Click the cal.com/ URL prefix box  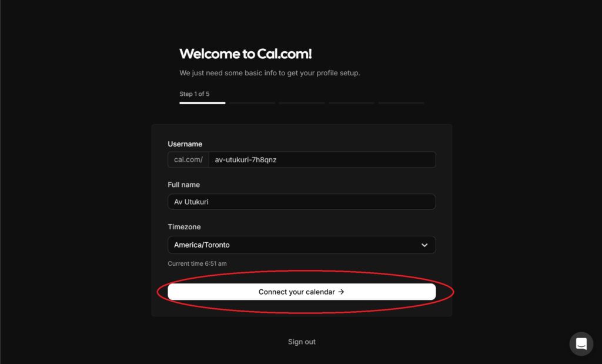pos(188,160)
